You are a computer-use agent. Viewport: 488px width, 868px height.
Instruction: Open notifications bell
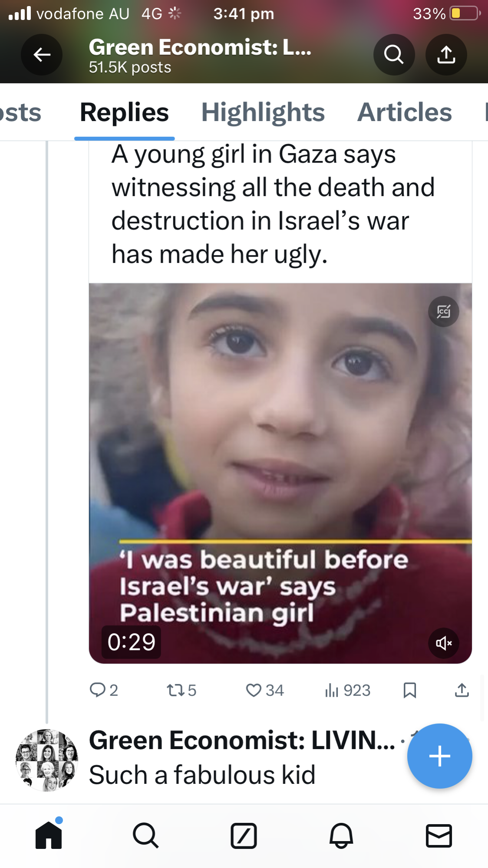[341, 835]
